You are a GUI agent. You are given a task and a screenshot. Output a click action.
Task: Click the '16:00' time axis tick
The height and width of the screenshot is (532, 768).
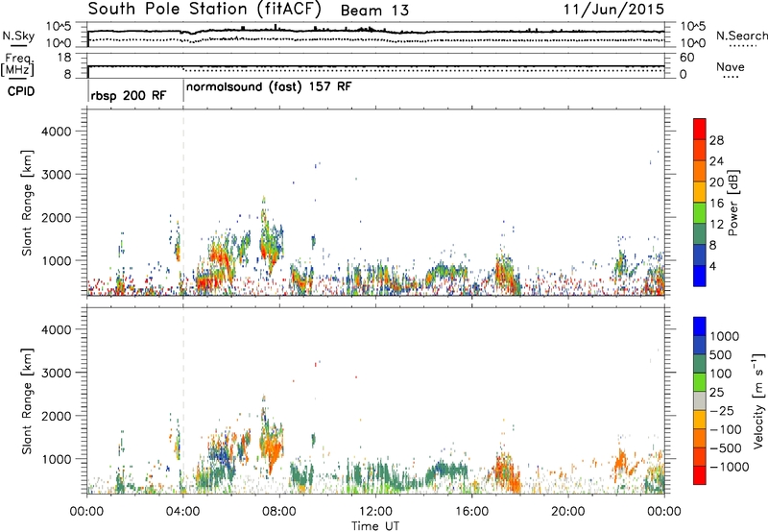tap(471, 512)
